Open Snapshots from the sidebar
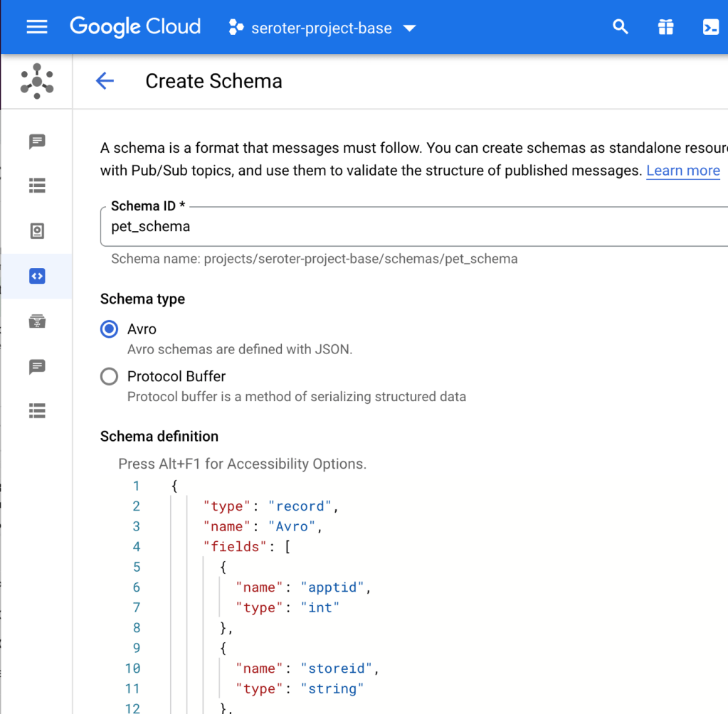 tap(37, 231)
